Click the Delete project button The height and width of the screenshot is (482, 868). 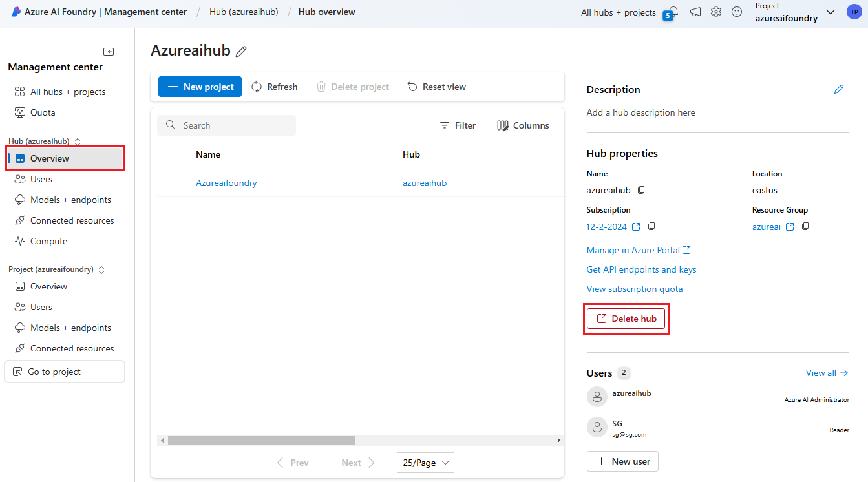352,87
